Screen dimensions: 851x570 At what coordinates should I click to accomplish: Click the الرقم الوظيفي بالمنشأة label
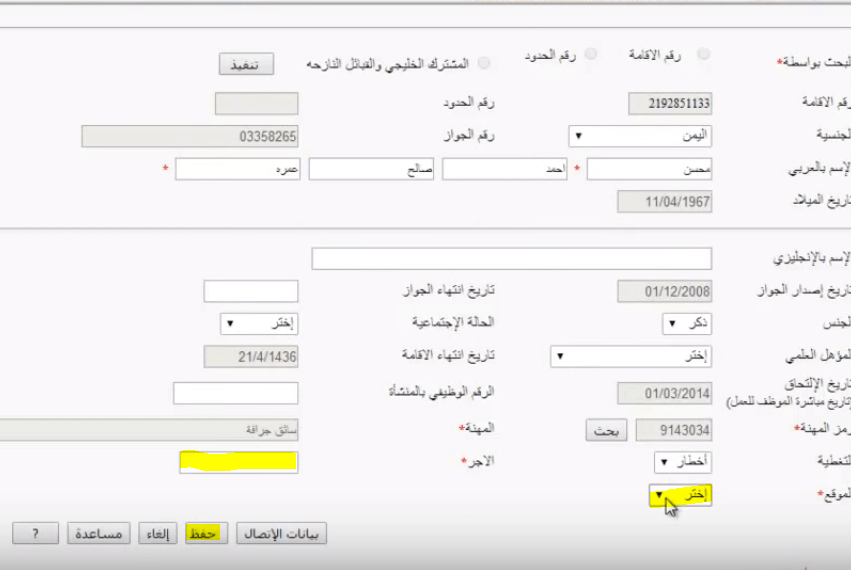click(441, 392)
